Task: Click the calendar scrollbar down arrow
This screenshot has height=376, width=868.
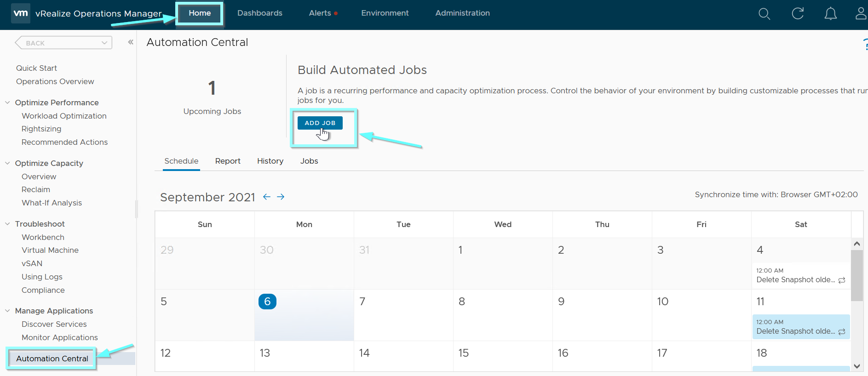Action: click(x=857, y=366)
